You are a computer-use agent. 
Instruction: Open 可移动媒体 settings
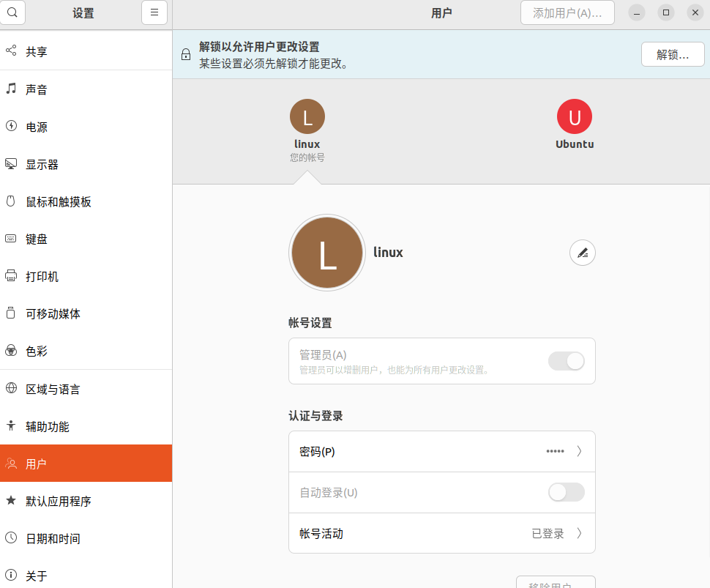(86, 313)
